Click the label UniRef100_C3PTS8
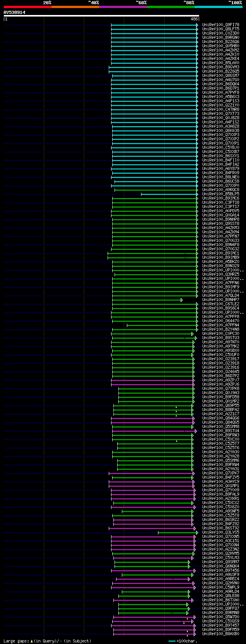The height and width of the screenshot is (644, 246). click(x=221, y=203)
